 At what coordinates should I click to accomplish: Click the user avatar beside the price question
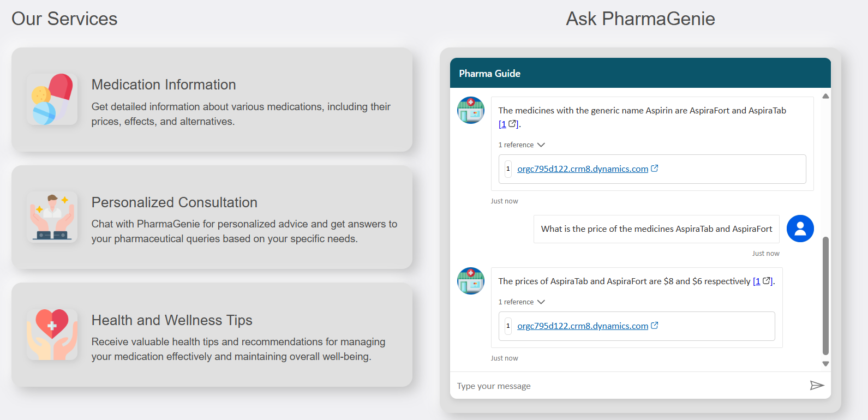tap(800, 229)
